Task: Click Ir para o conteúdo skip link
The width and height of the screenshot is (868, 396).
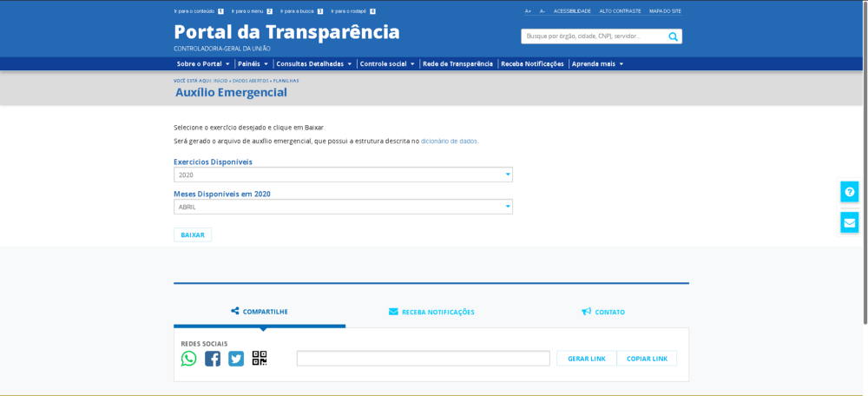Action: pyautogui.click(x=199, y=11)
